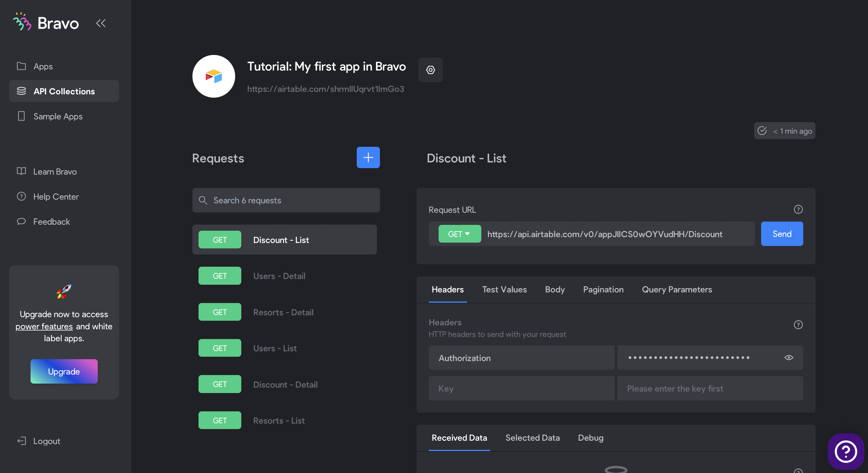Screen dimensions: 868x473
Task: Collapse the sidebar with double chevron icon
Action: tap(101, 23)
